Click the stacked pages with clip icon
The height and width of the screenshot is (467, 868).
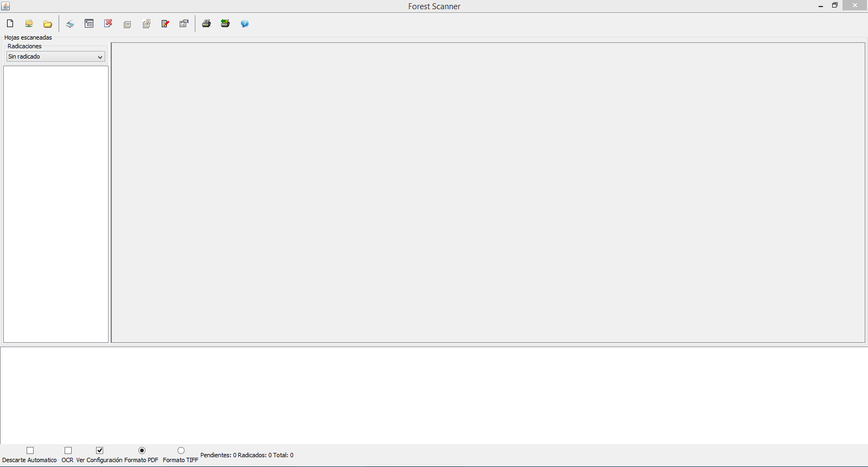point(147,24)
